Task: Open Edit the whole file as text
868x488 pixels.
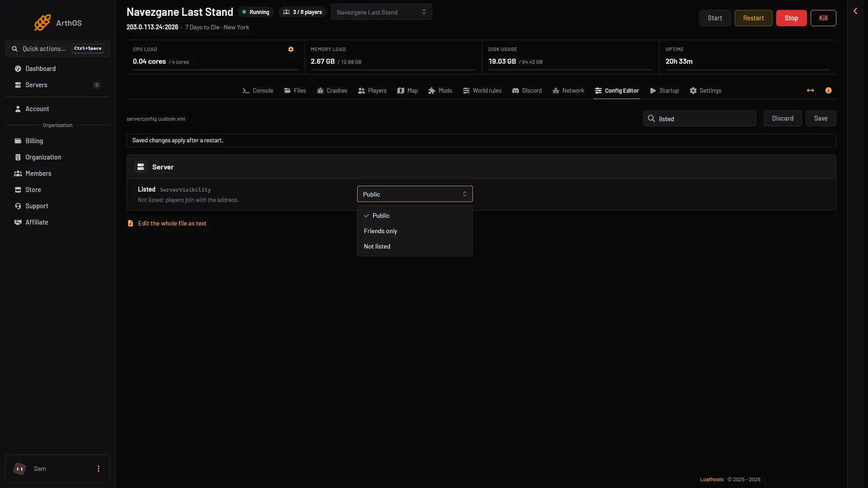Action: coord(172,223)
